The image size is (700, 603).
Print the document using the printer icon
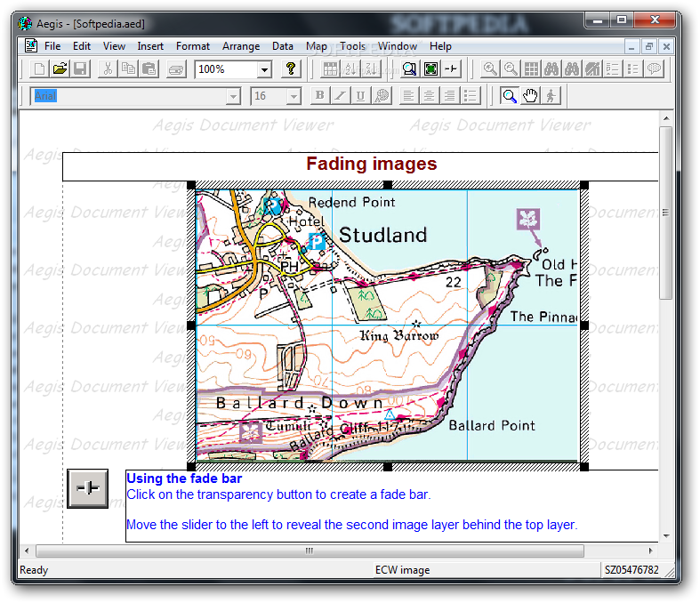[x=176, y=69]
